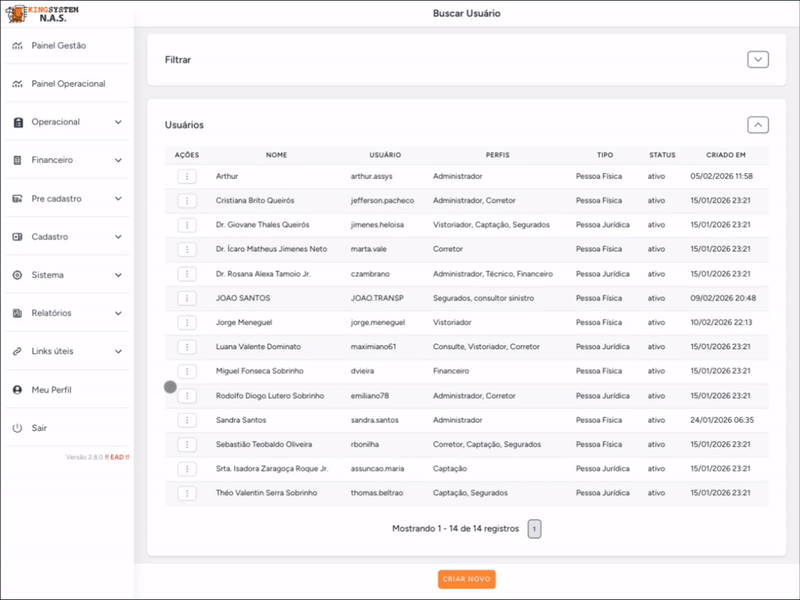The image size is (800, 600).
Task: Open actions menu for Jorge Meneguel
Action: click(187, 322)
